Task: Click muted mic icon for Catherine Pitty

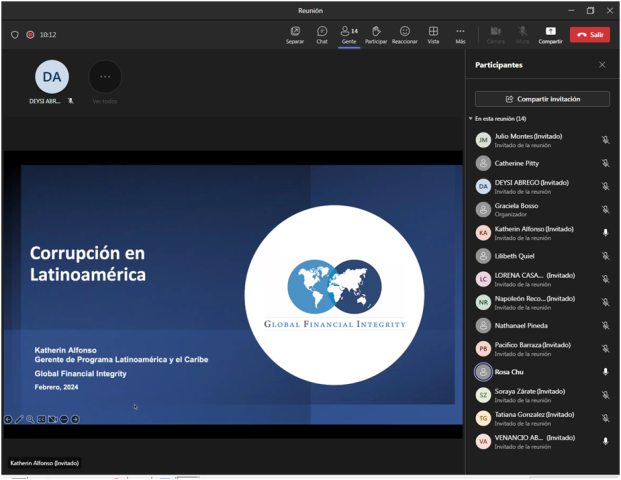Action: pyautogui.click(x=605, y=163)
